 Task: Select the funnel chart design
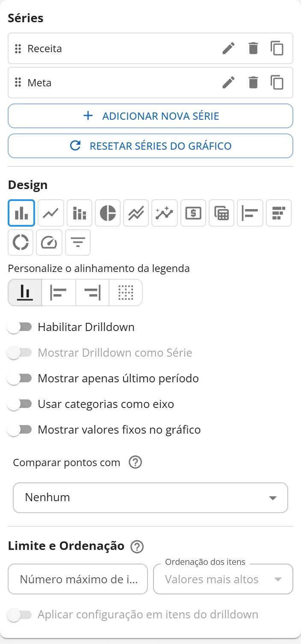point(77,242)
